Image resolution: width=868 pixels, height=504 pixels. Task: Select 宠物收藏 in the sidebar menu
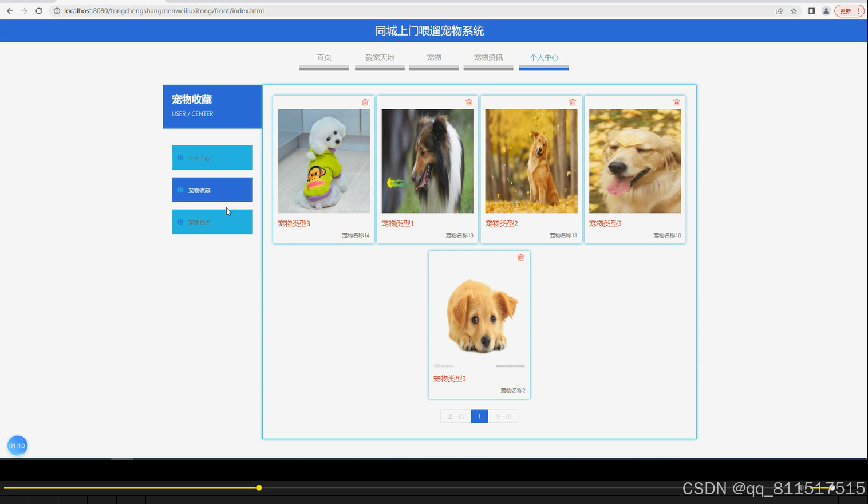[212, 190]
